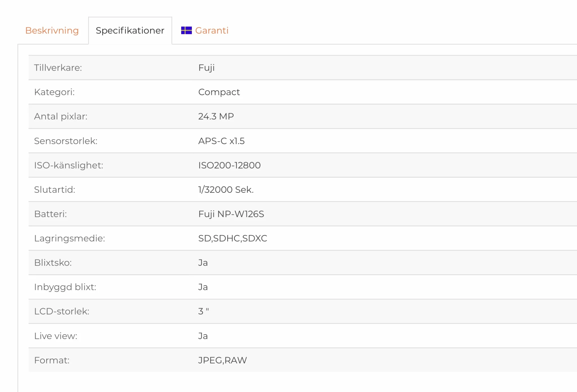Image resolution: width=577 pixels, height=392 pixels.
Task: Click the Lagringsmedie label
Action: 70,239
